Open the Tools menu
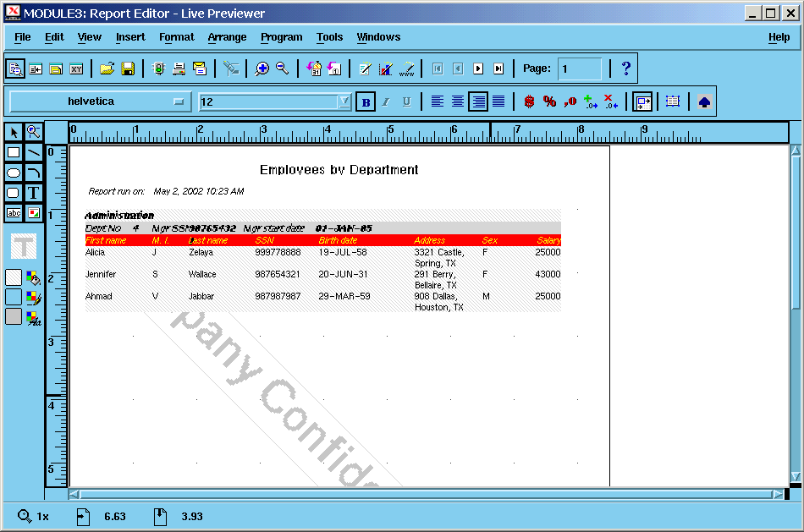804x532 pixels. coord(329,37)
